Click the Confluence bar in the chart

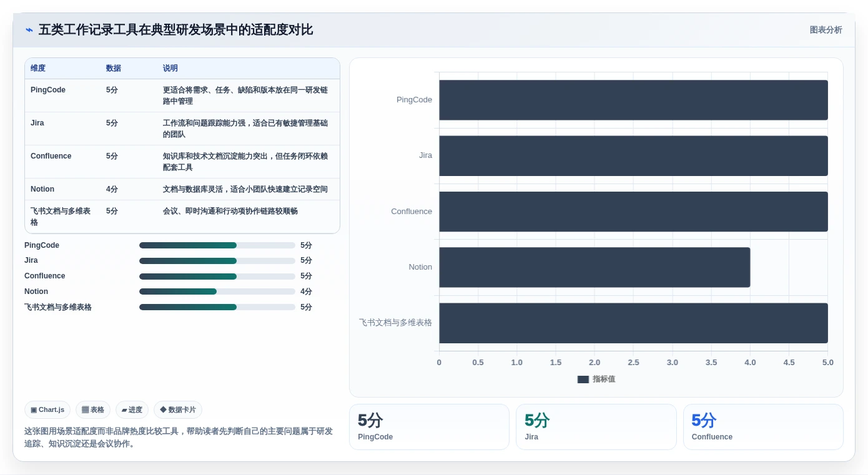point(633,212)
